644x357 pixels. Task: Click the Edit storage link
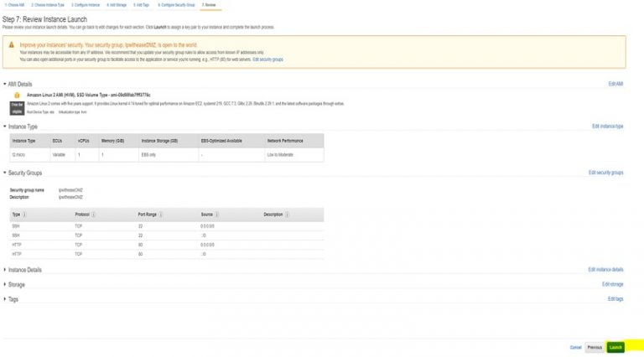tap(612, 284)
